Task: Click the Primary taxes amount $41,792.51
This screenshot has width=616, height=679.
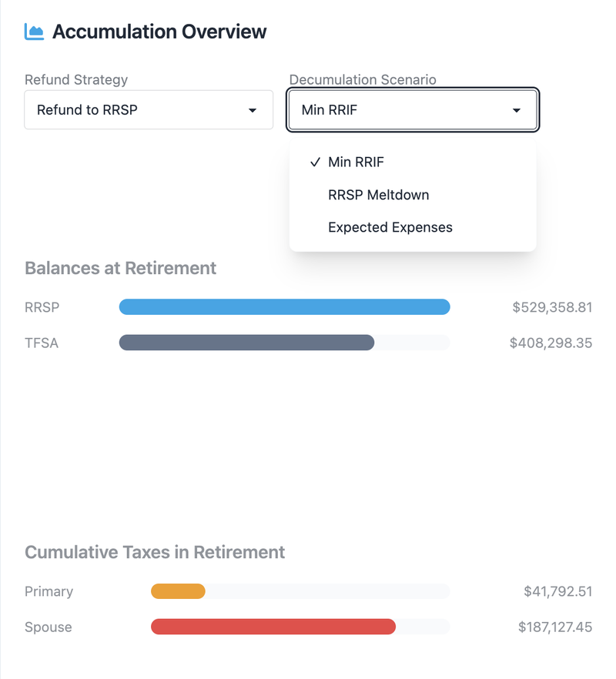Action: coord(557,591)
